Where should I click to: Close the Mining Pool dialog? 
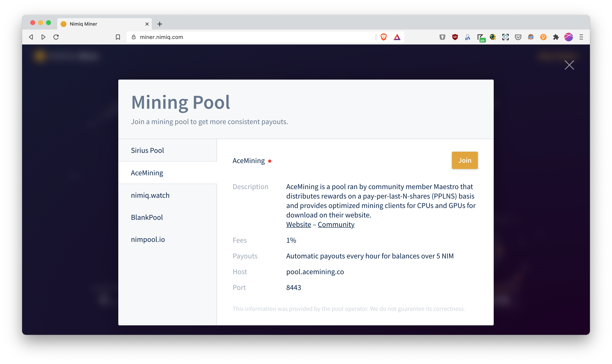[x=569, y=65]
